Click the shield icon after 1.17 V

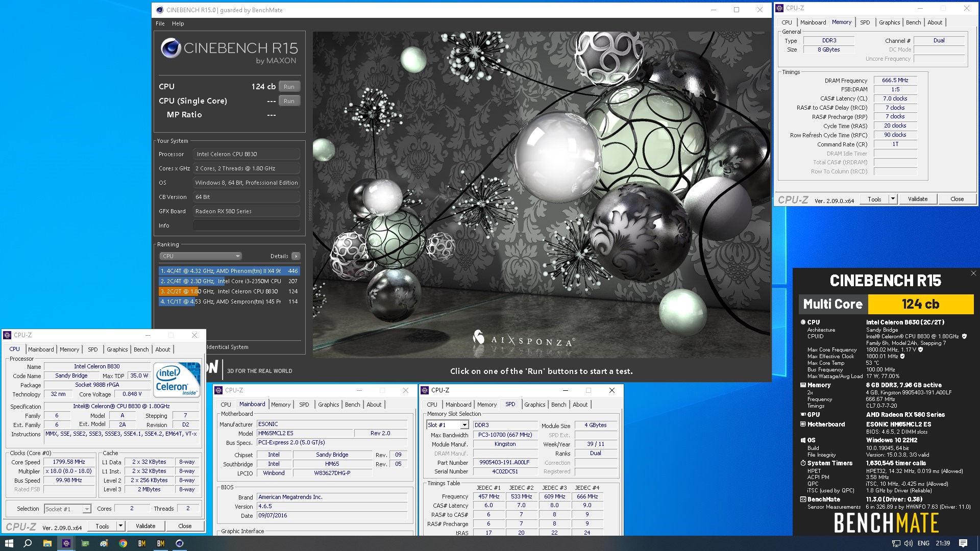(920, 349)
